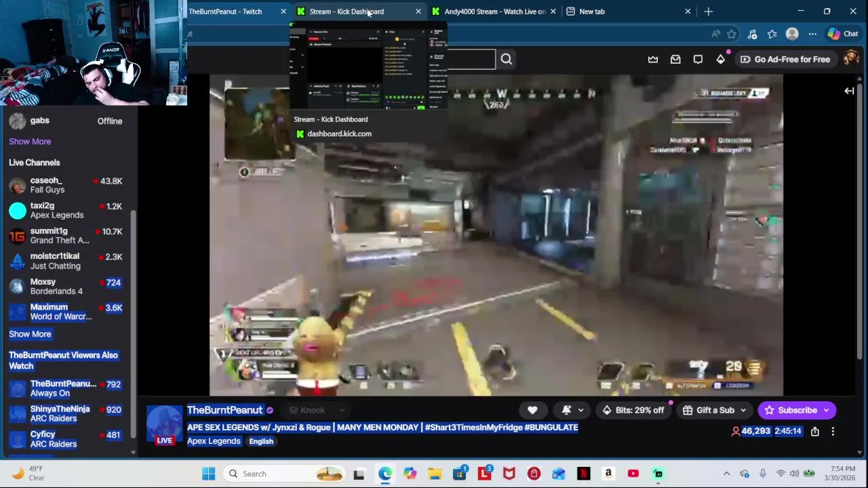Open Windows Start button
The image size is (868, 488).
(x=208, y=474)
